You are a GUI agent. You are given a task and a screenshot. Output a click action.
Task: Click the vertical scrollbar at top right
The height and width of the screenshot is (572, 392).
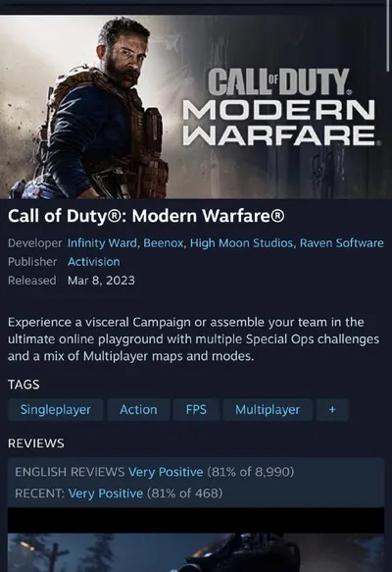pos(388,35)
